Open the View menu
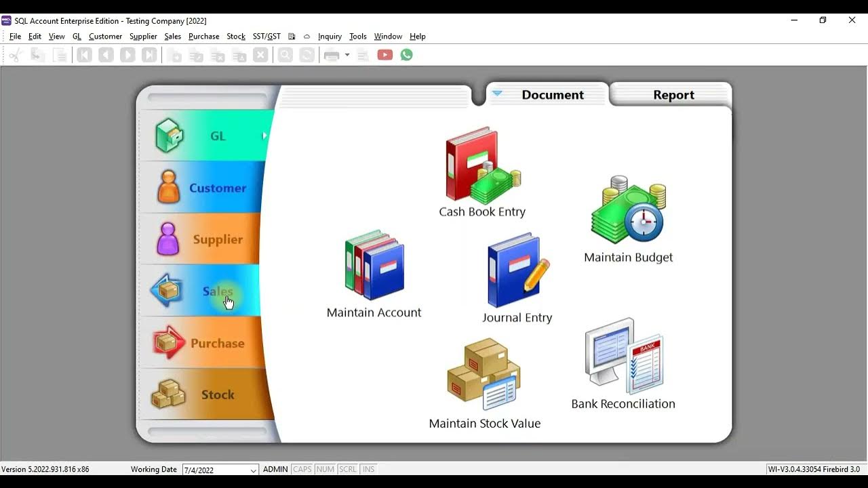This screenshot has width=868, height=488. (x=57, y=37)
